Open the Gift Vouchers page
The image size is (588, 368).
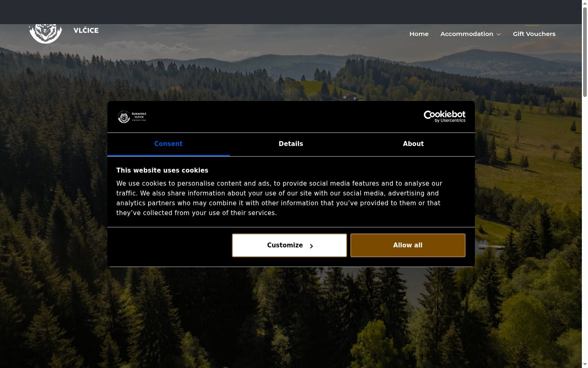click(x=534, y=34)
